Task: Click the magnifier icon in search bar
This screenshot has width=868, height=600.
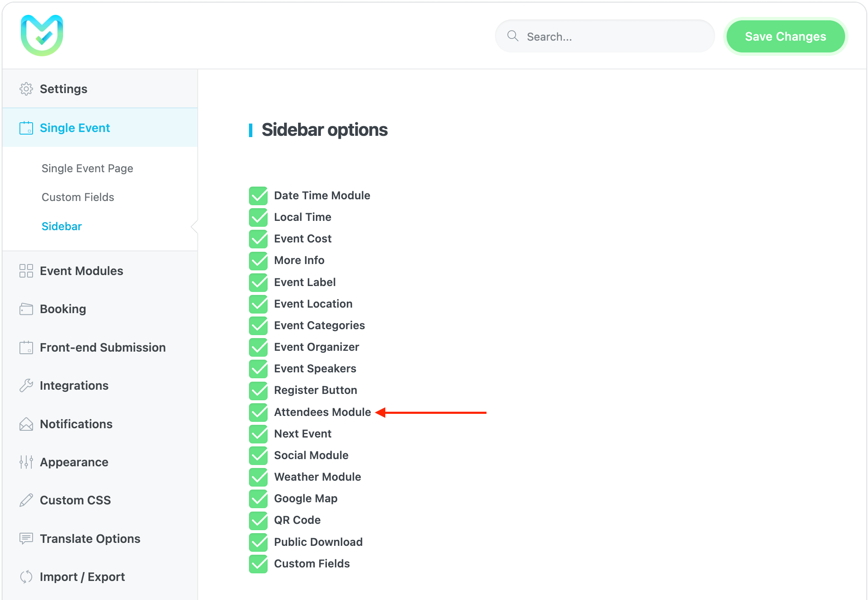Action: pos(513,36)
